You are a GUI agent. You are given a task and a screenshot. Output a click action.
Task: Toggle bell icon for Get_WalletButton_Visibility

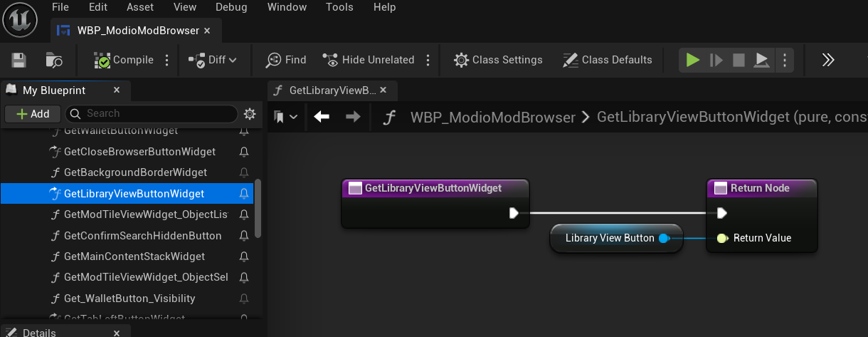[x=244, y=299]
